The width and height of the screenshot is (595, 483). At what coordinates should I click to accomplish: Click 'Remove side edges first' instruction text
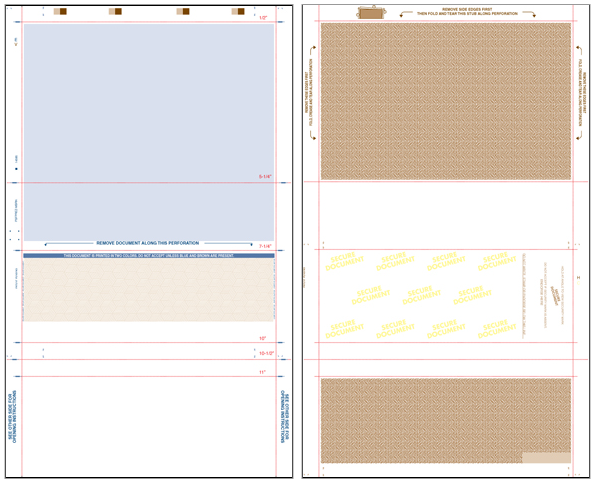click(467, 9)
